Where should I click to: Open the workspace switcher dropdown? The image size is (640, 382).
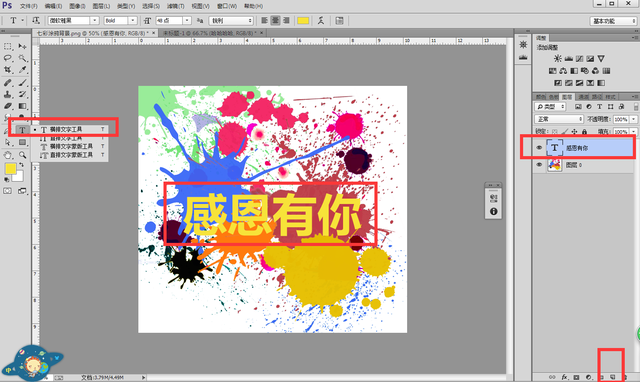613,21
